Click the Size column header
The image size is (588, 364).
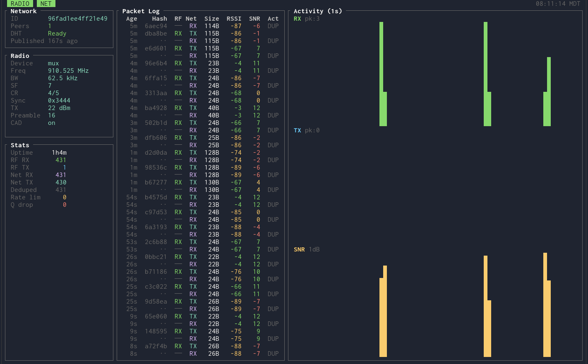[212, 19]
